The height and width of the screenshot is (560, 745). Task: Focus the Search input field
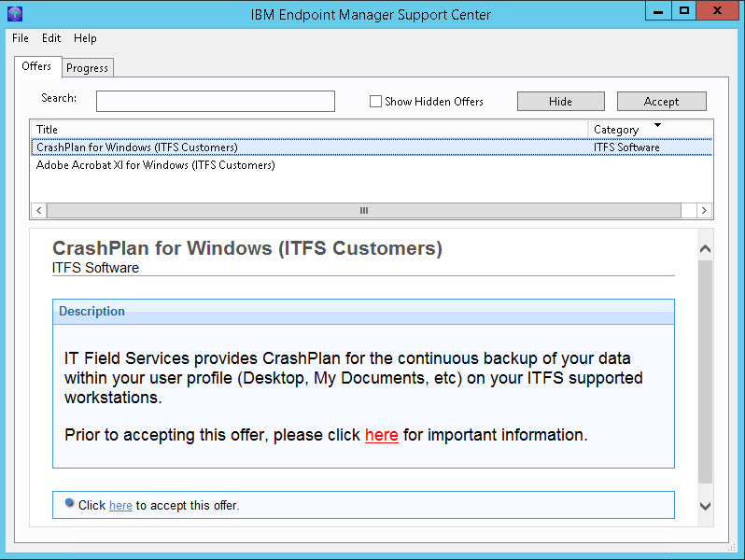[216, 101]
